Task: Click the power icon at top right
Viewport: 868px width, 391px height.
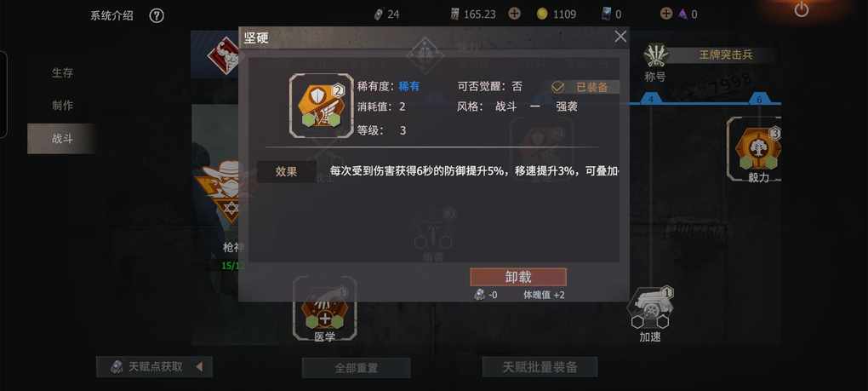Action: (x=801, y=9)
